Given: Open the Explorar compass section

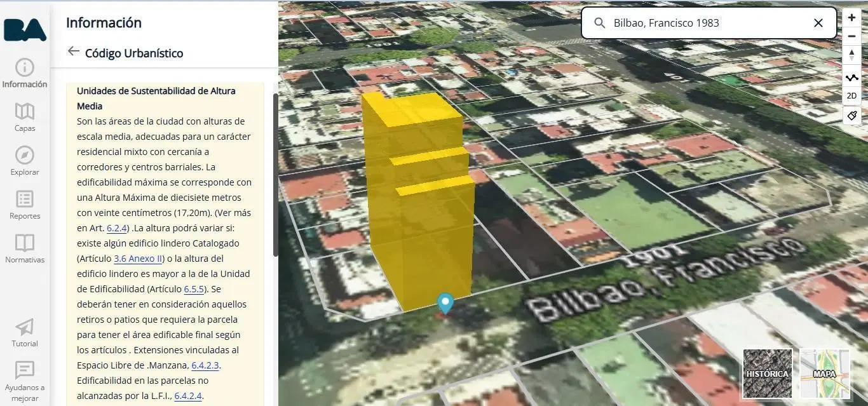Looking at the screenshot, I should click(25, 161).
